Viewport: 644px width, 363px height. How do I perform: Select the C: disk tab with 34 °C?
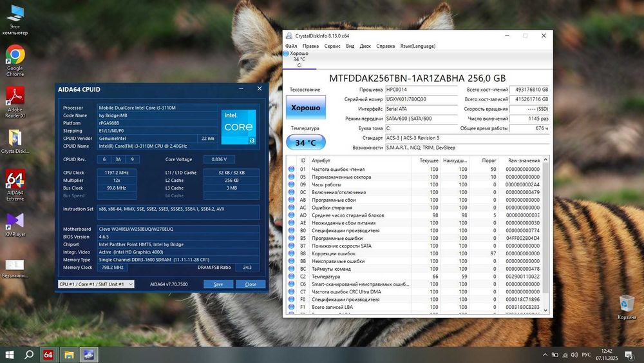click(x=299, y=59)
